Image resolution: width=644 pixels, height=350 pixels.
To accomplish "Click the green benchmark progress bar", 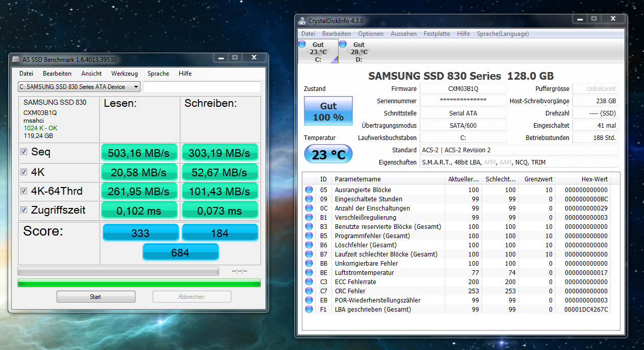I will 139,283.
